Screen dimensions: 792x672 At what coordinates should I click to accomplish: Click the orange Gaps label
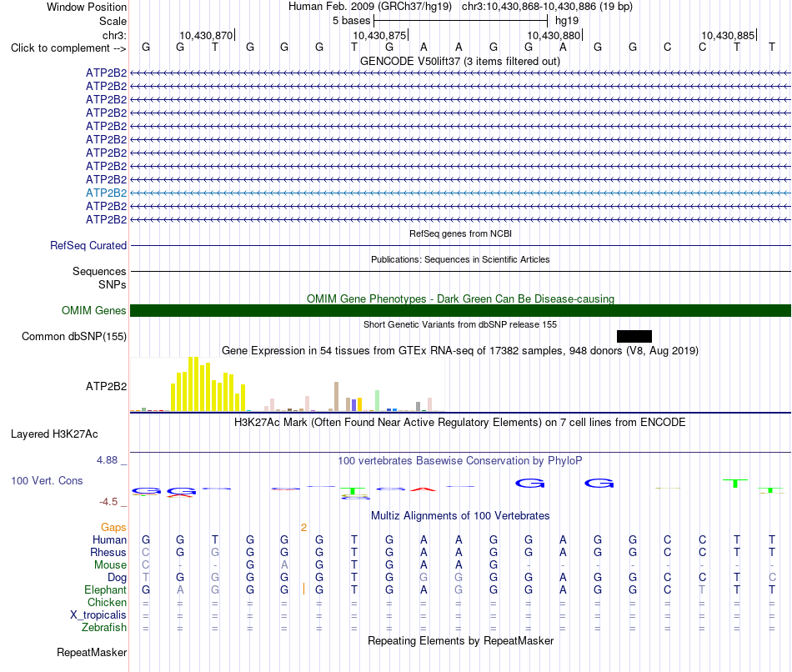click(x=113, y=528)
